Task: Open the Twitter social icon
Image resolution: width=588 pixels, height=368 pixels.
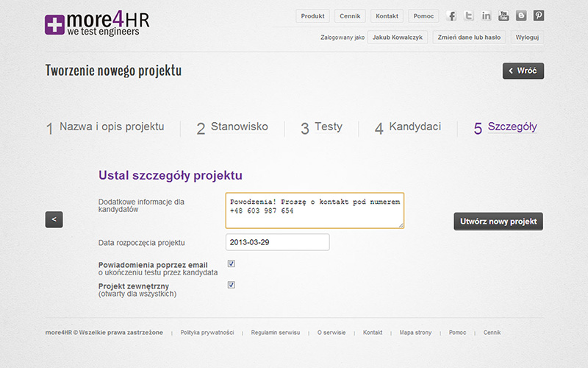Action: click(469, 15)
